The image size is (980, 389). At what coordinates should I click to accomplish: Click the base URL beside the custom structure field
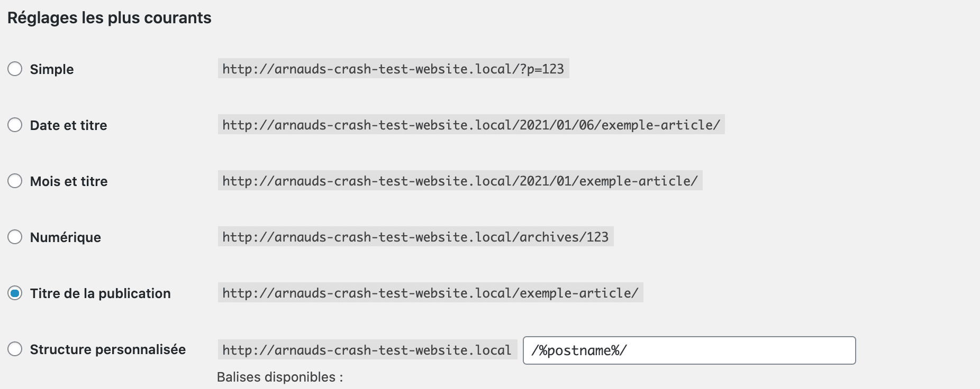[367, 350]
